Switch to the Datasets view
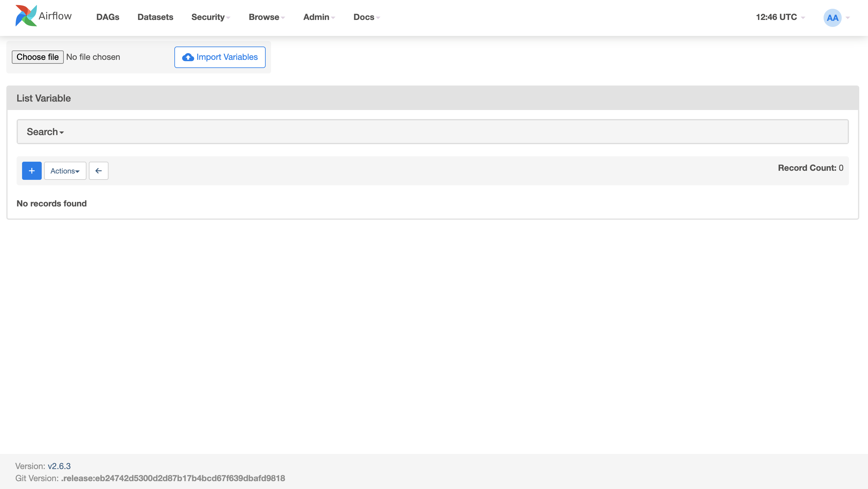The height and width of the screenshot is (489, 868). [155, 17]
